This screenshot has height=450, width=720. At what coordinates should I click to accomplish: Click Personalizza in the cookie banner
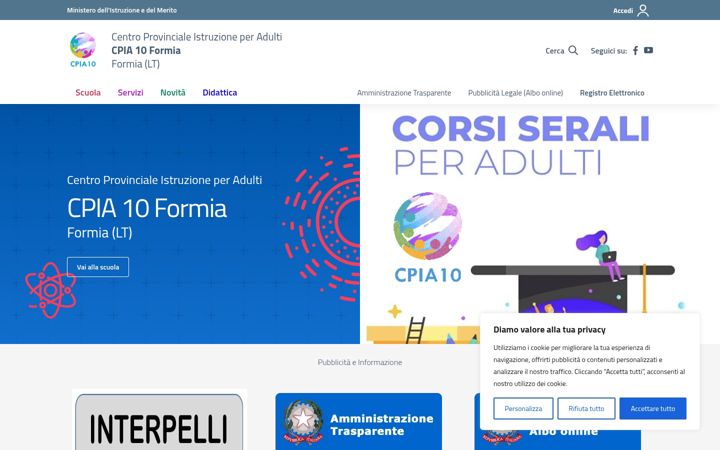523,408
